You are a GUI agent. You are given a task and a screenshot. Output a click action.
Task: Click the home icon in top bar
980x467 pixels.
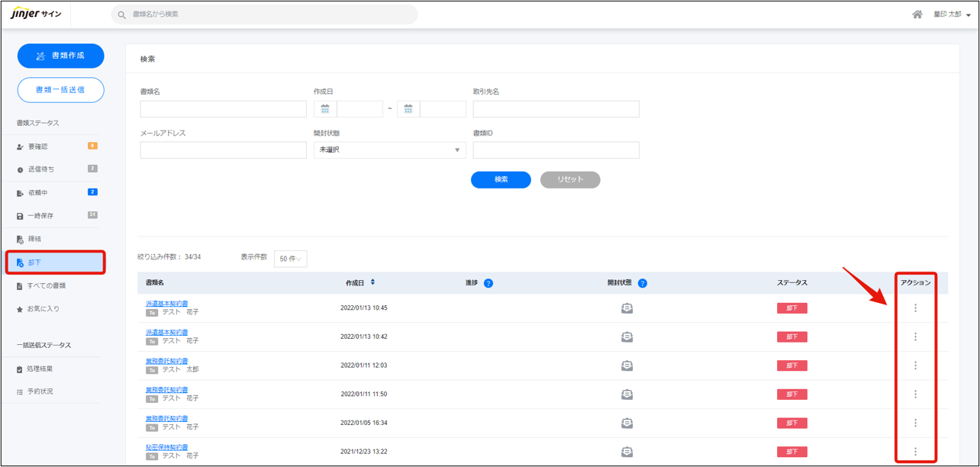click(917, 14)
